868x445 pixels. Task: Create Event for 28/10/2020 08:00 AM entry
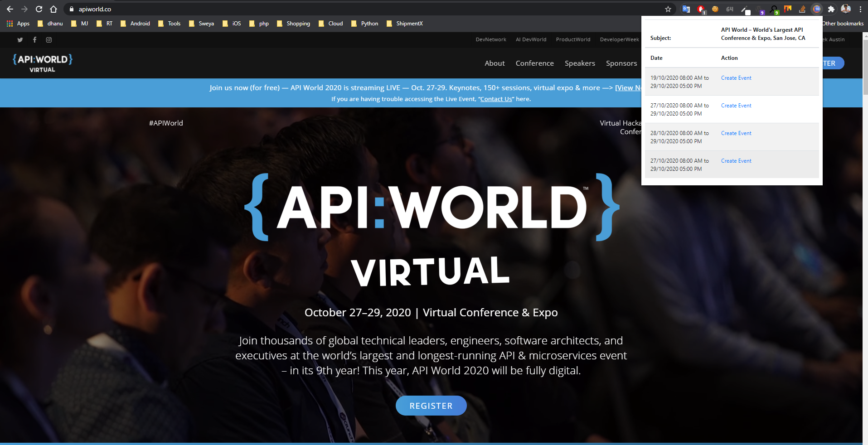tap(736, 133)
